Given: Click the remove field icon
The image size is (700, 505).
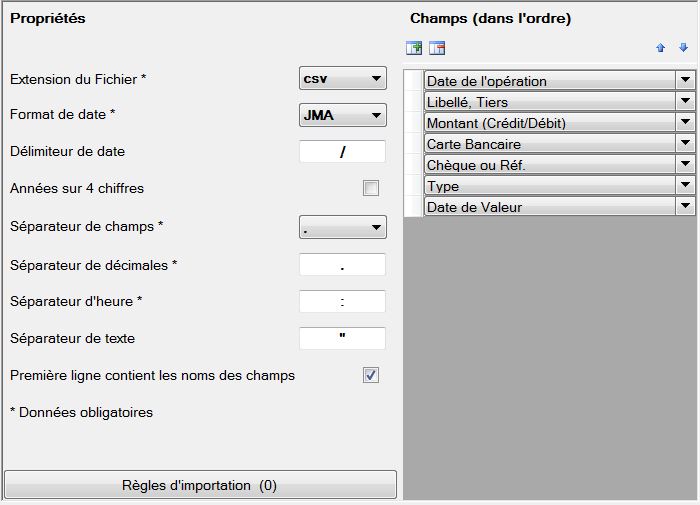Looking at the screenshot, I should click(437, 48).
